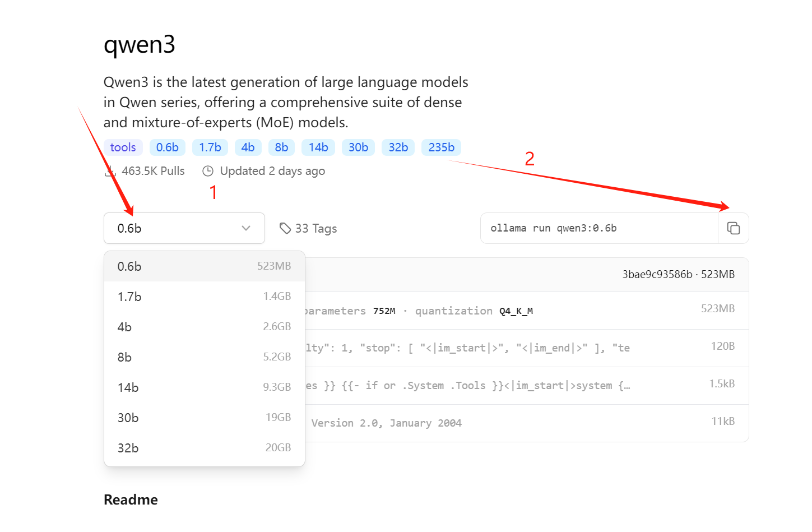This screenshot has height=532, width=812.
Task: Click the chevron in the size selector
Action: point(246,228)
